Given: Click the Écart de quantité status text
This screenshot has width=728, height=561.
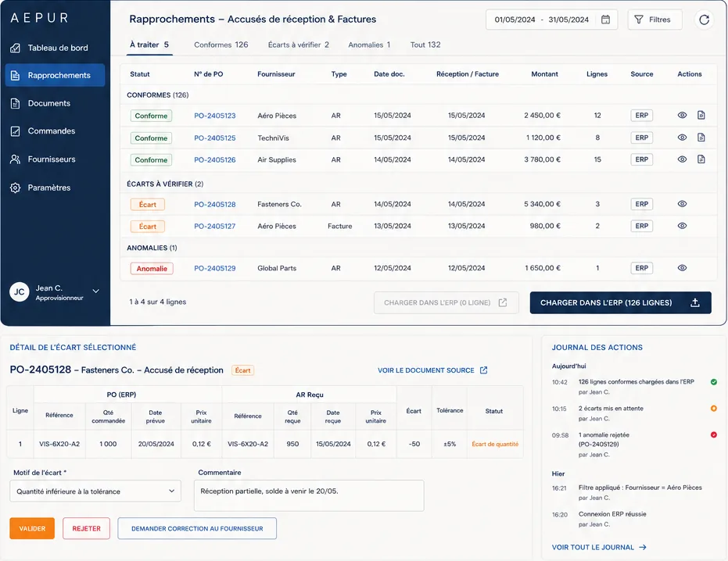Looking at the screenshot, I should tap(495, 444).
